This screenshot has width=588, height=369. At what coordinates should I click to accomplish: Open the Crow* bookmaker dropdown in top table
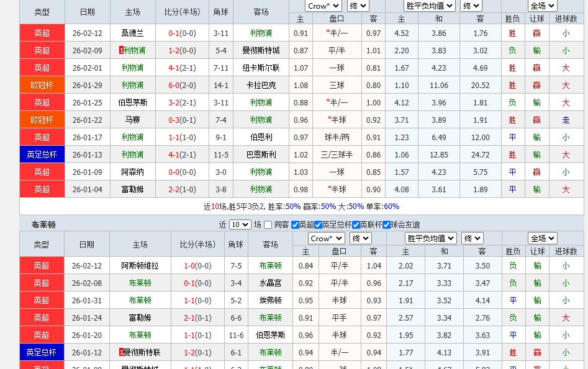tap(322, 6)
